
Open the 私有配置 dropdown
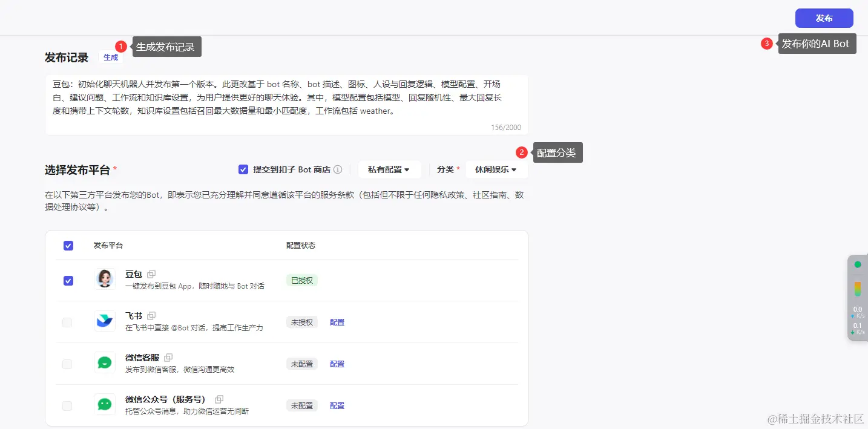[389, 169]
